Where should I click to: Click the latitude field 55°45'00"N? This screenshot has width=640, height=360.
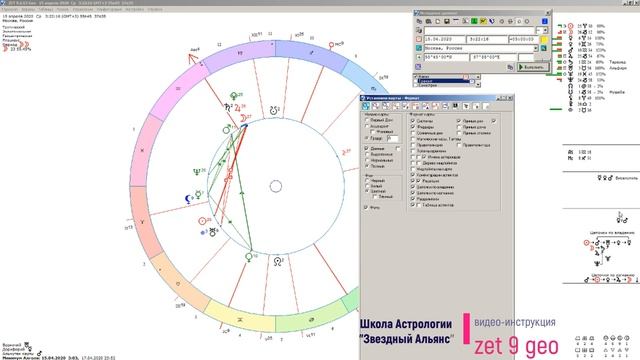click(x=447, y=57)
